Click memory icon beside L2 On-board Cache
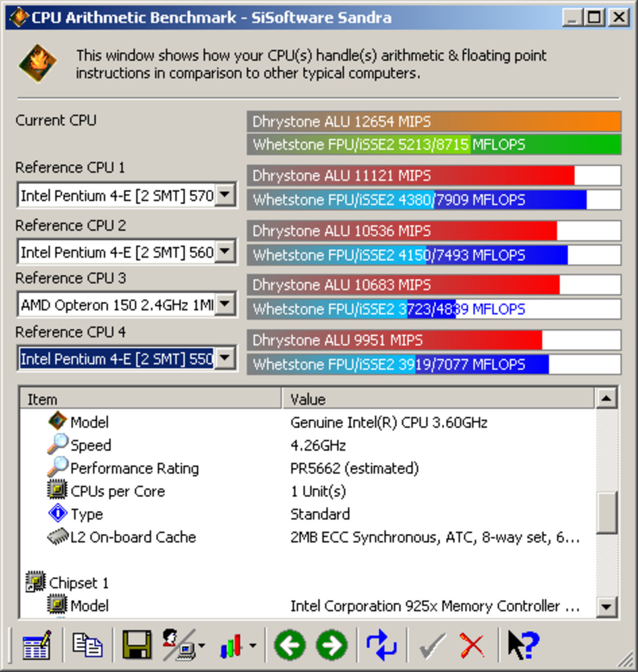Image resolution: width=638 pixels, height=672 pixels. click(58, 536)
